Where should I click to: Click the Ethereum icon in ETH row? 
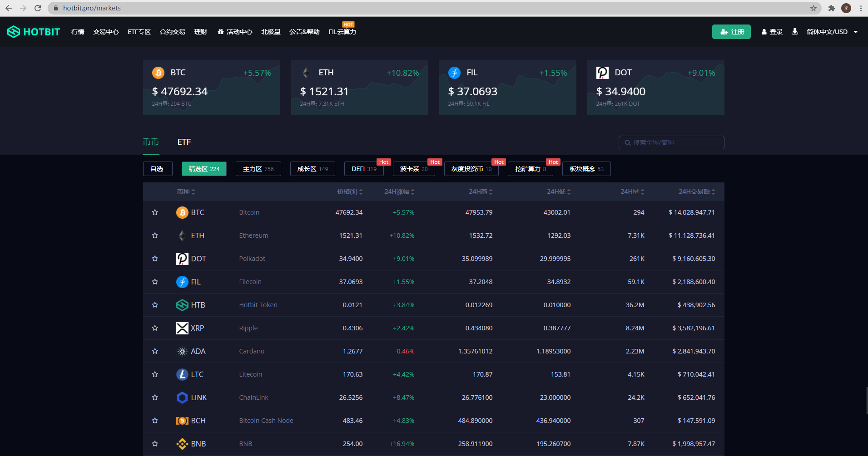(x=182, y=235)
